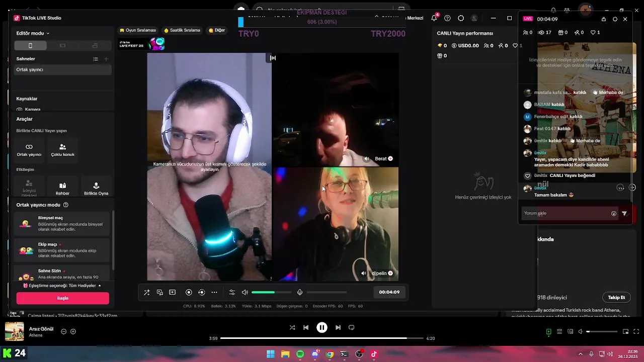Mute guest Berat's speaker icon
This screenshot has width=644, height=362.
(366, 159)
